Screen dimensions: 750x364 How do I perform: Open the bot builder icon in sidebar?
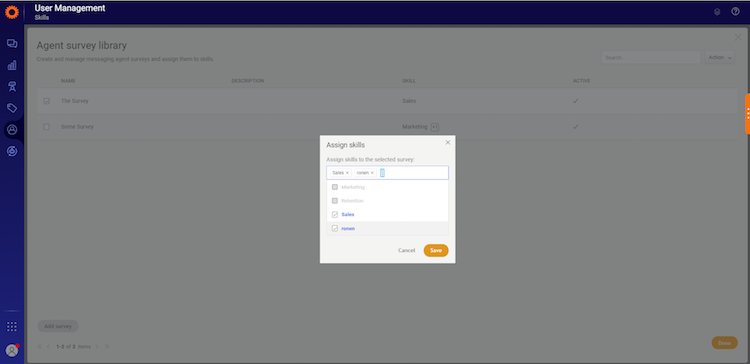12,87
